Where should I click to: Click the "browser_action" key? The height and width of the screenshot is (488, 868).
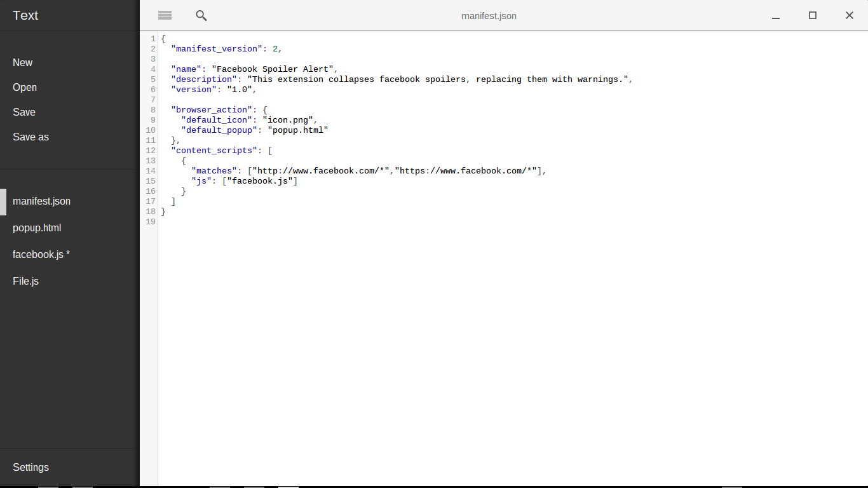[x=212, y=110]
